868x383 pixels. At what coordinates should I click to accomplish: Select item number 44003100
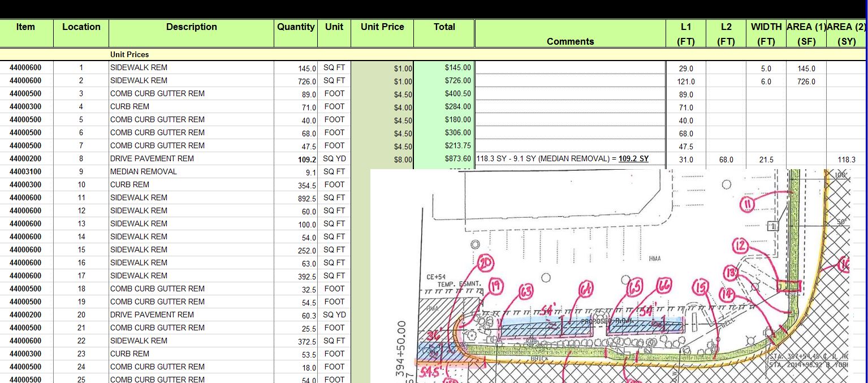[x=25, y=171]
